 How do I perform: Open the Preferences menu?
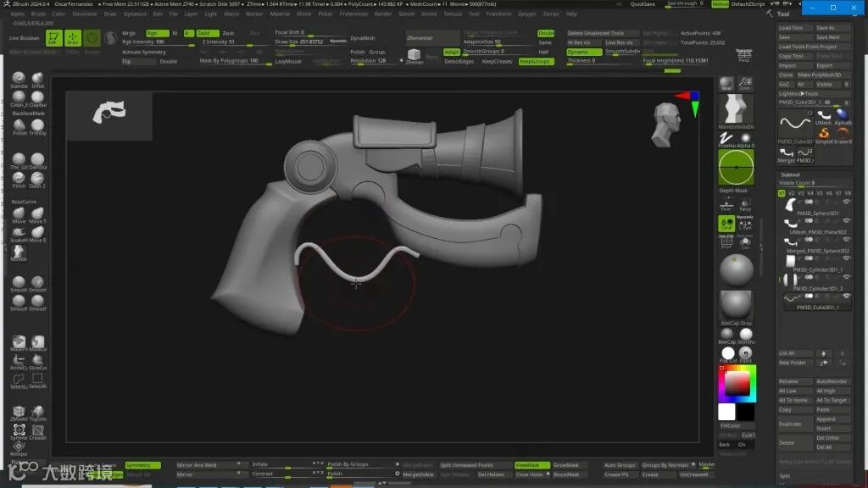coord(353,14)
